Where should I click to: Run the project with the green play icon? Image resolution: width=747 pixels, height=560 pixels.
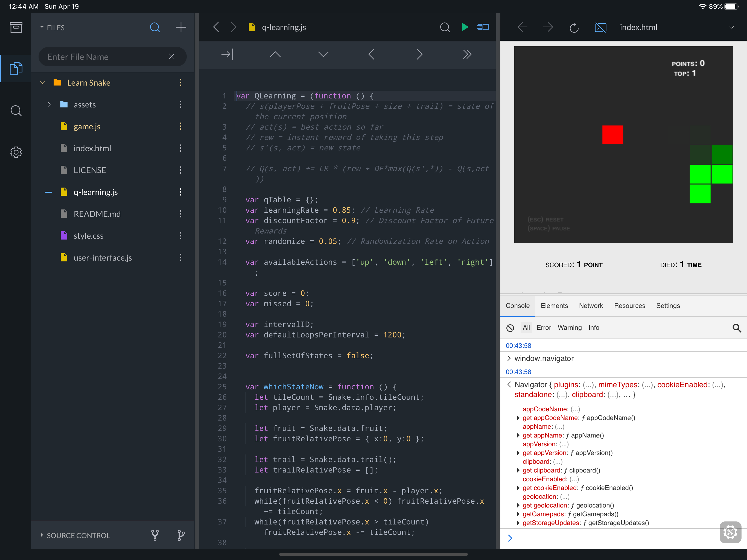coord(465,27)
